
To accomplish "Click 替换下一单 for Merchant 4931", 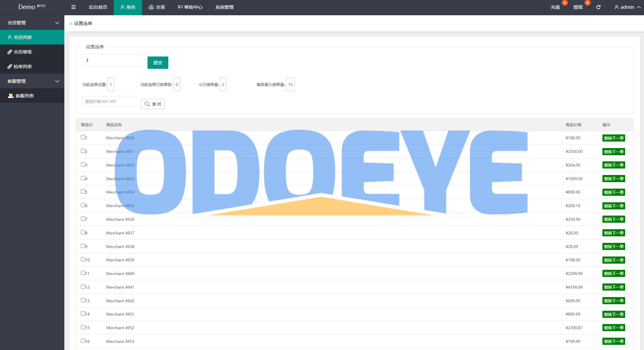I will (613, 152).
